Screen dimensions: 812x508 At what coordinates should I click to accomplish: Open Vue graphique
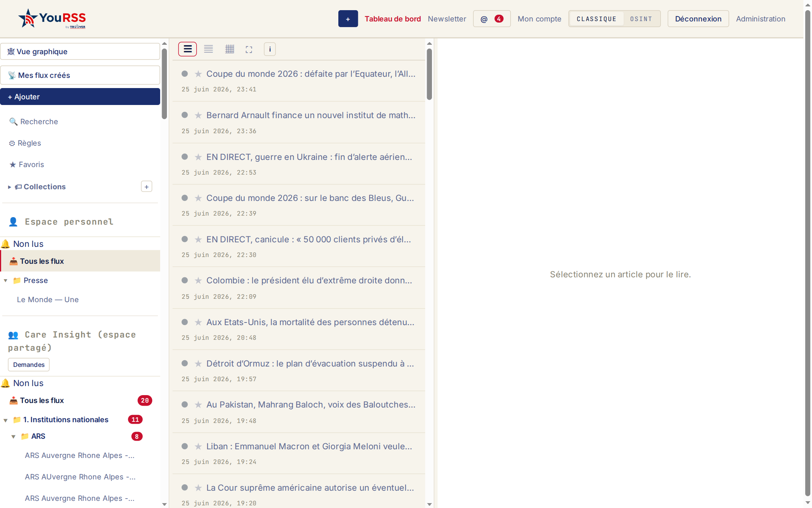[x=80, y=52]
